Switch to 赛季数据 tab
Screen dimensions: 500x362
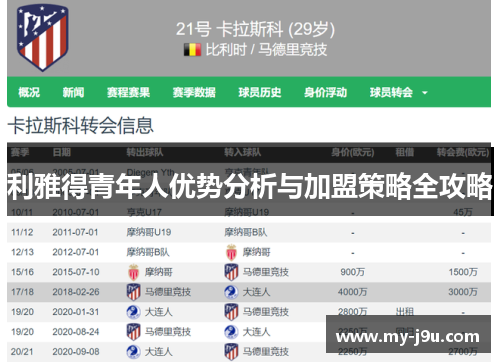(194, 92)
